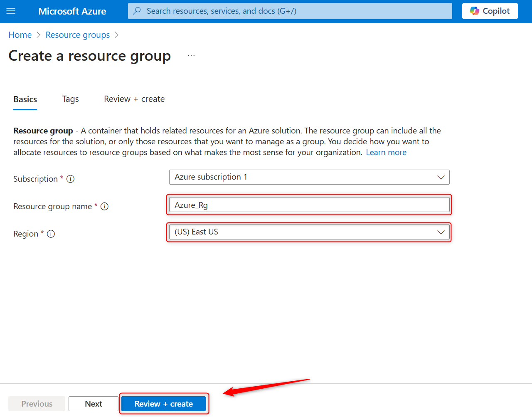Open the Home breadcrumb link
This screenshot has width=532, height=417.
click(20, 35)
